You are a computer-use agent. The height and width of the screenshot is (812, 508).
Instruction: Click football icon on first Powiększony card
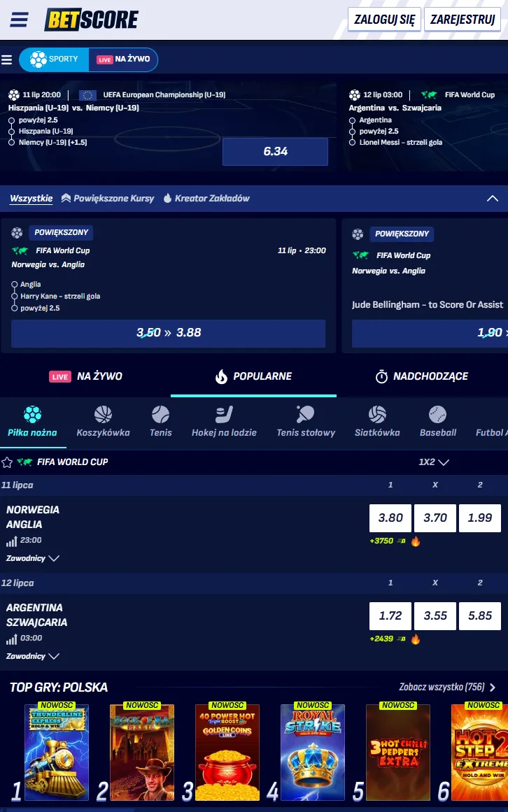coord(17,233)
